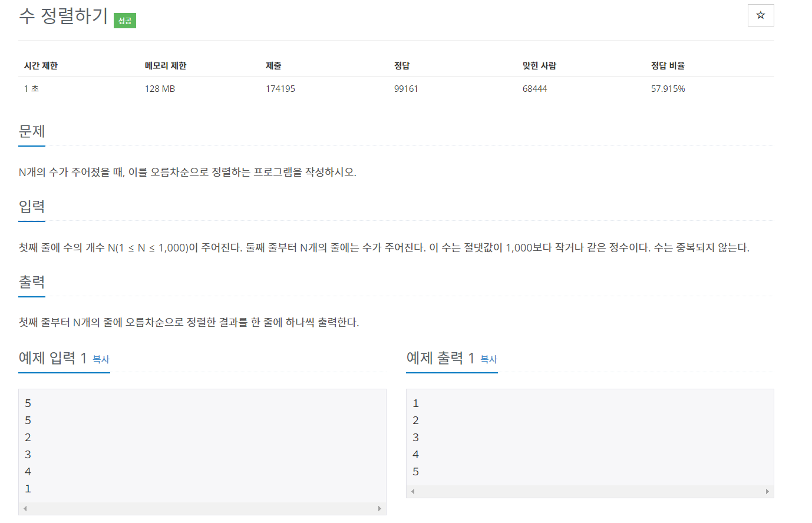Click the 입력 section heading
Screen dimensions: 812x523
[32, 207]
